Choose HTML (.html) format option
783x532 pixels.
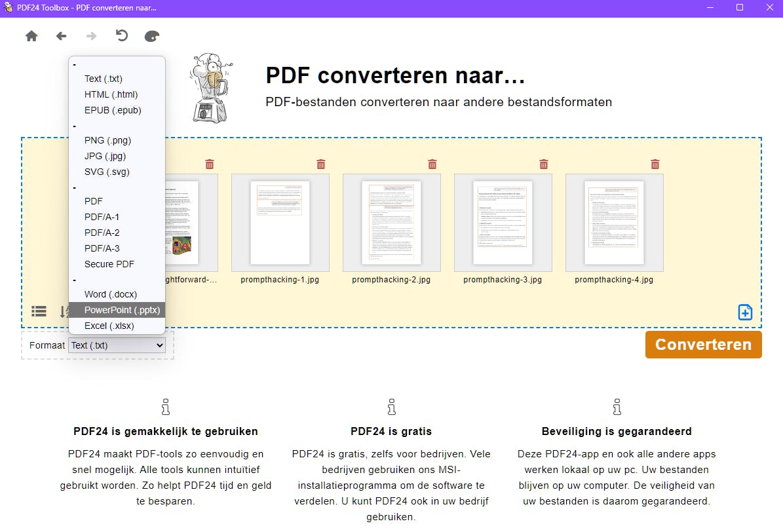(x=117, y=94)
